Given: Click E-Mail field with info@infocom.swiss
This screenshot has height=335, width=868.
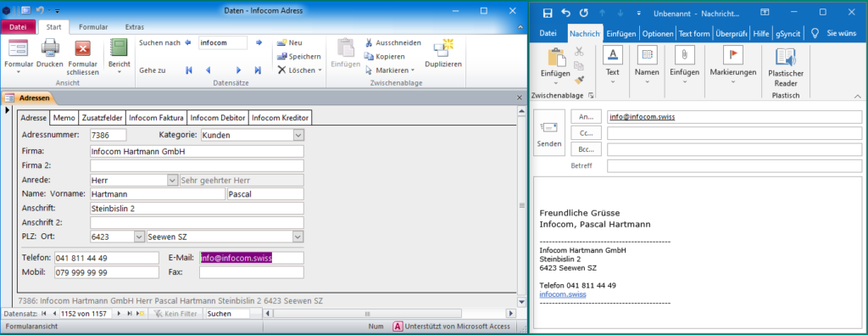Looking at the screenshot, I should click(251, 258).
